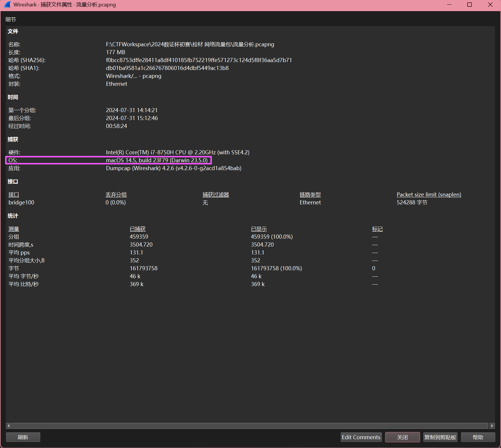Click the SHA1 hash value db01ba9581a1c
This screenshot has width=501, height=448.
(167, 68)
